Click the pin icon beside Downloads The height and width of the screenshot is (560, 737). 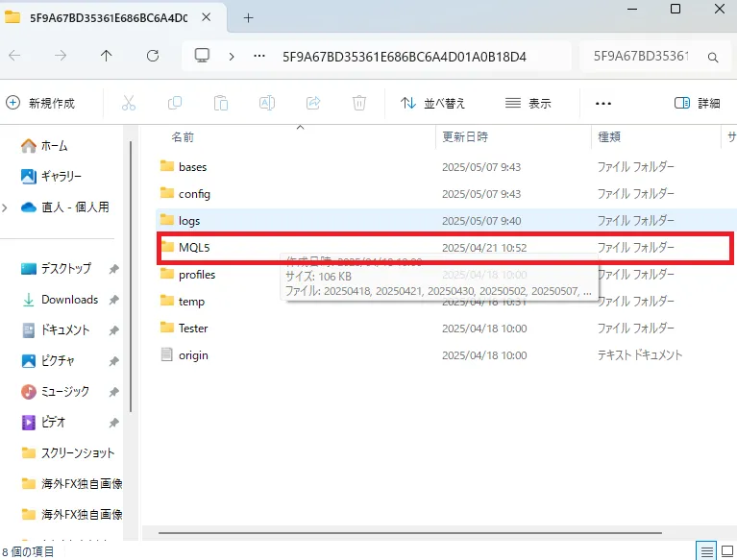click(113, 300)
